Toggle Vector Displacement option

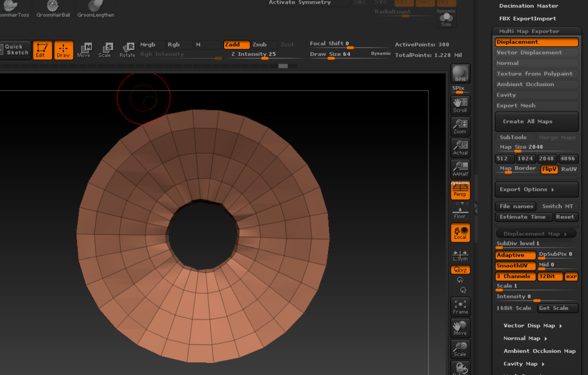click(537, 53)
